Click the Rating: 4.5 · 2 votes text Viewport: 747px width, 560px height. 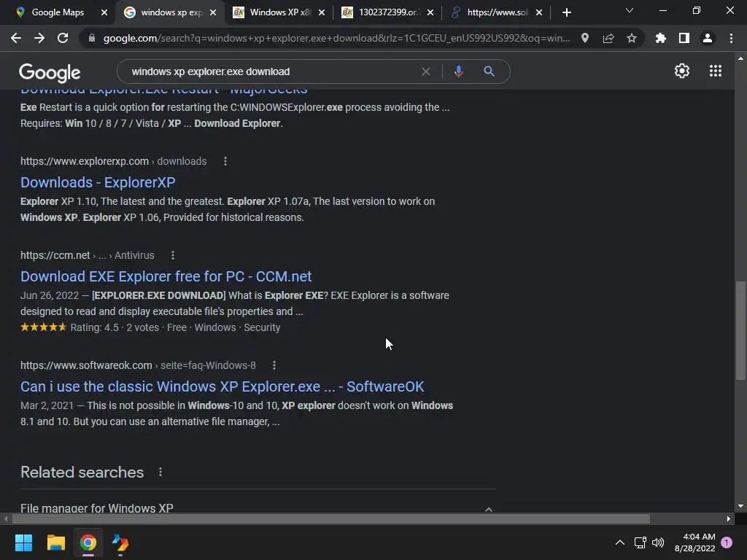pyautogui.click(x=115, y=327)
